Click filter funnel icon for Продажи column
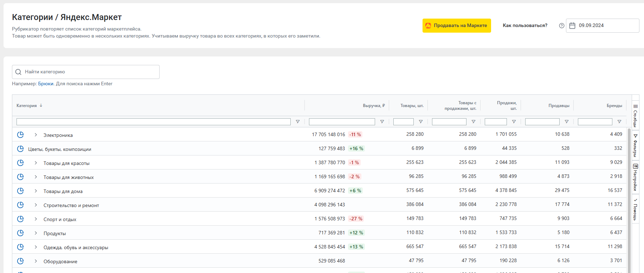Image resolution: width=644 pixels, height=273 pixels. pos(514,122)
